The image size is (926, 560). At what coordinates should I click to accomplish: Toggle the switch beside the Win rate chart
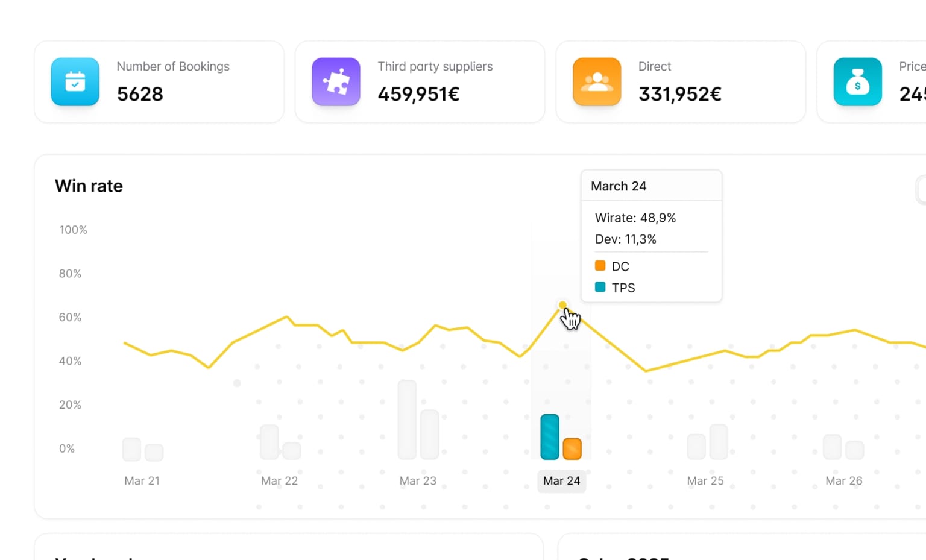921,190
